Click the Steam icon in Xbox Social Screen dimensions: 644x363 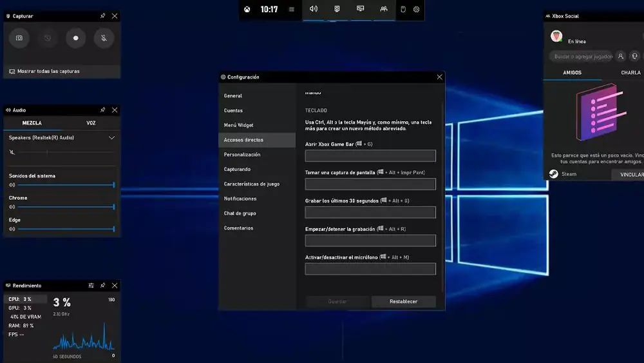[x=553, y=174]
